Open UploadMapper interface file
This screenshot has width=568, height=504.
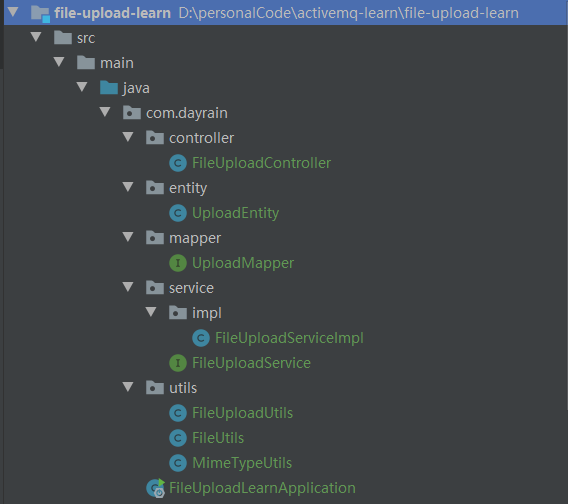coord(243,263)
